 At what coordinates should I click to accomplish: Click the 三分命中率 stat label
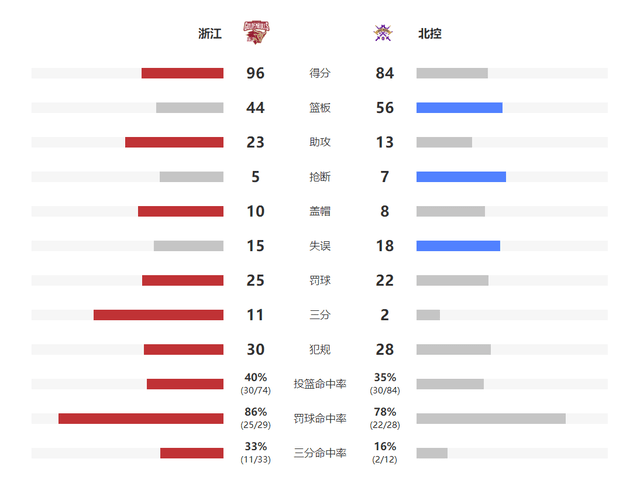(320, 453)
